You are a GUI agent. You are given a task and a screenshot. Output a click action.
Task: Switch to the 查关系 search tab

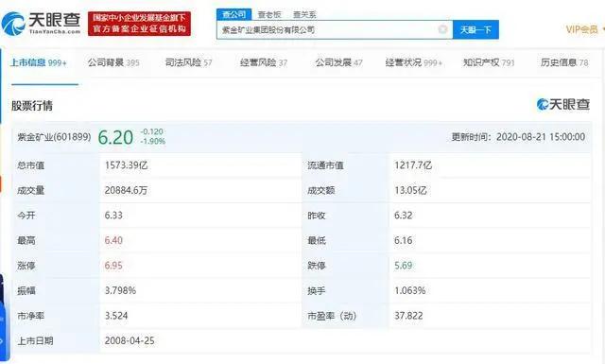point(304,15)
